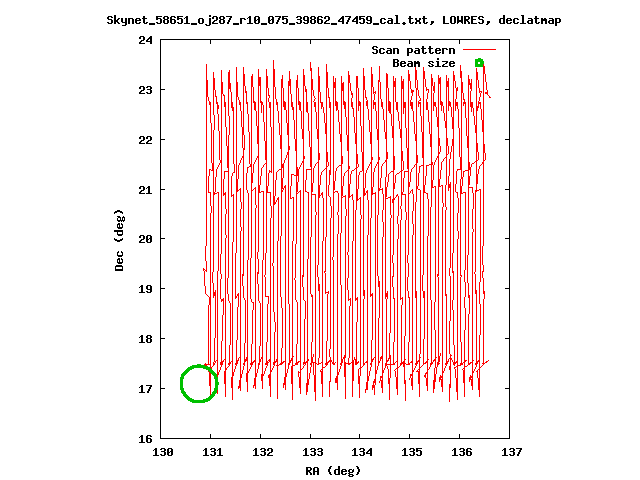Click the y-axis tick label 19
Viewport: 640px width, 480px height.
pos(145,289)
